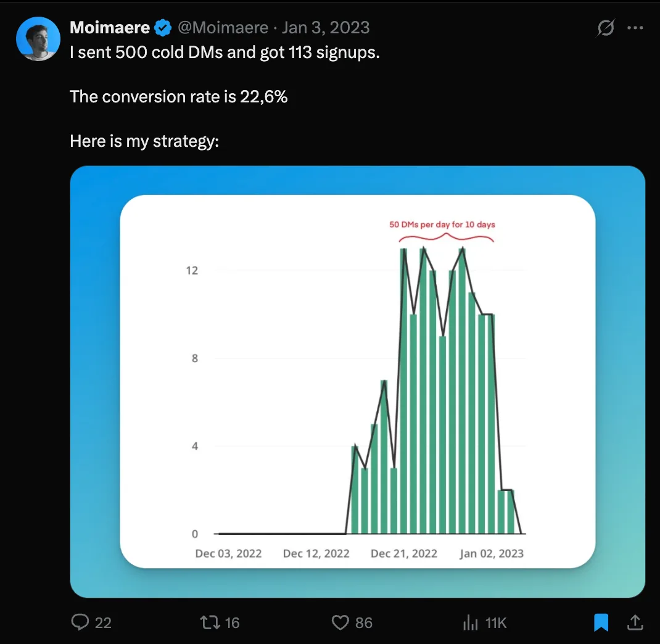Like the tweet with heart icon
Viewport: 660px width, 644px height.
click(x=340, y=622)
